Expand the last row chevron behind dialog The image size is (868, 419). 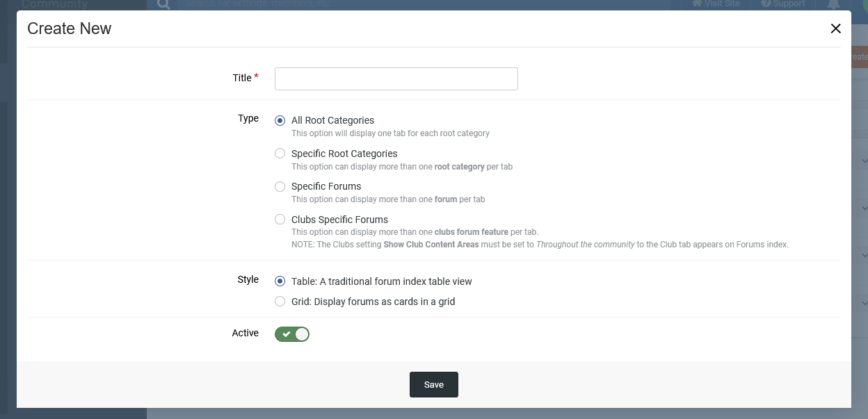click(x=865, y=303)
